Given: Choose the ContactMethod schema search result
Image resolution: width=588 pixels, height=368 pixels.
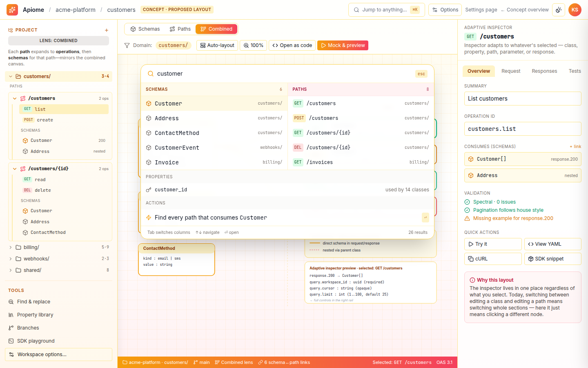Looking at the screenshot, I should (x=214, y=133).
